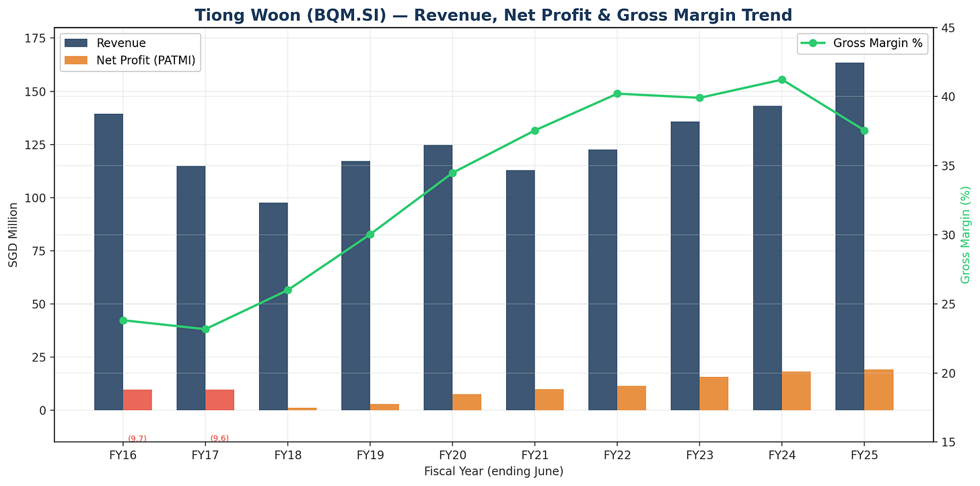980x486 pixels.
Task: Click the red FY17 Net Profit bar
Action: [x=219, y=400]
